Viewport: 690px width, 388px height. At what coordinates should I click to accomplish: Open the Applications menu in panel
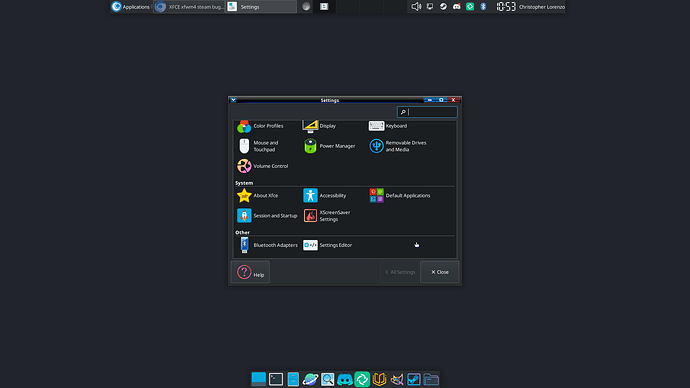131,7
